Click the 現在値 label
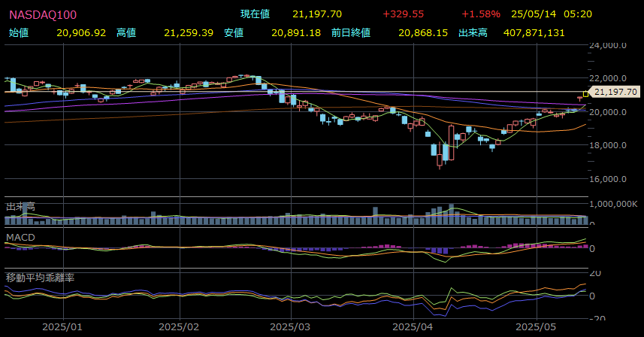 click(x=255, y=14)
